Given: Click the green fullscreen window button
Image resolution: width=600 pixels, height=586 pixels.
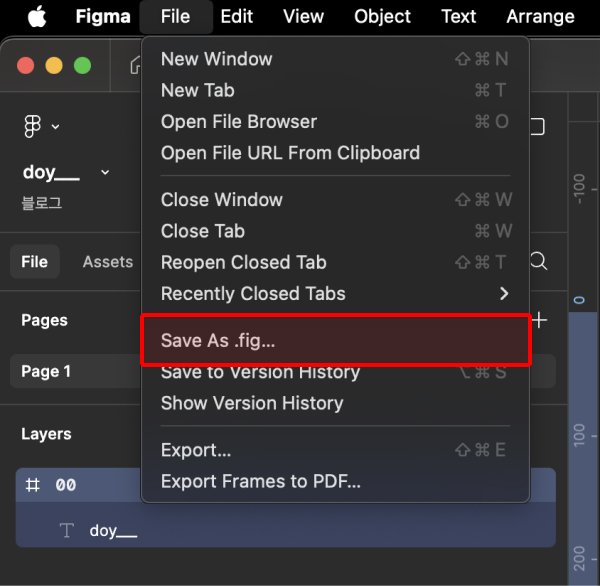Looking at the screenshot, I should click(82, 65).
